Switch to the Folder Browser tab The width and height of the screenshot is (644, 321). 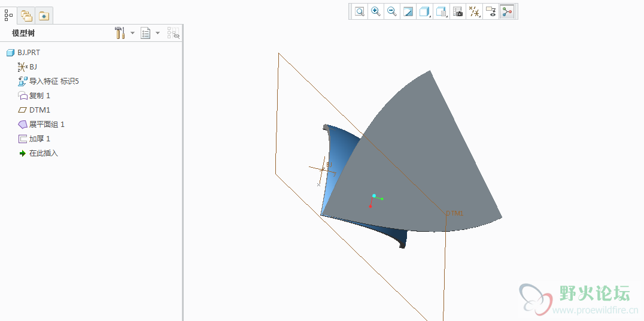coord(26,16)
